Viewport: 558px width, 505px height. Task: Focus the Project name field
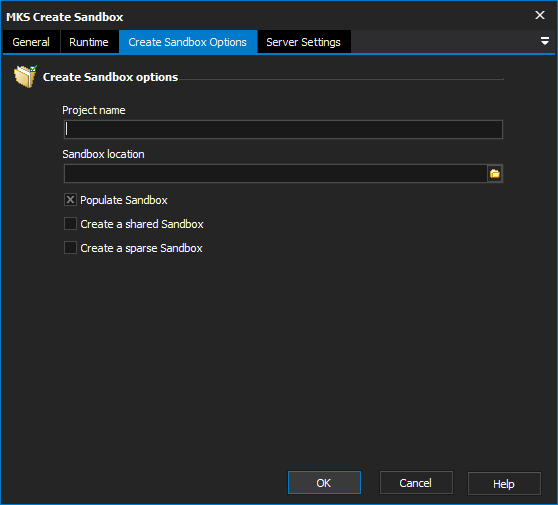(283, 130)
